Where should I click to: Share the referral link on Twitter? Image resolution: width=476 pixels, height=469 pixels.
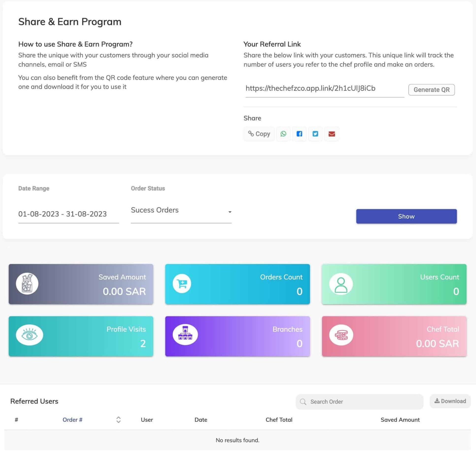(x=315, y=134)
